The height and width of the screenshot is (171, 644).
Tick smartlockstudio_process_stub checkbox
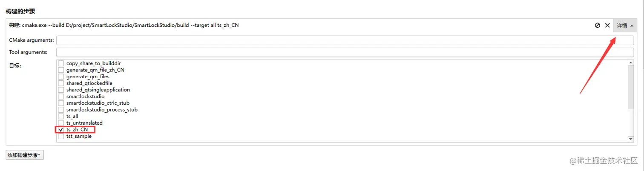61,110
